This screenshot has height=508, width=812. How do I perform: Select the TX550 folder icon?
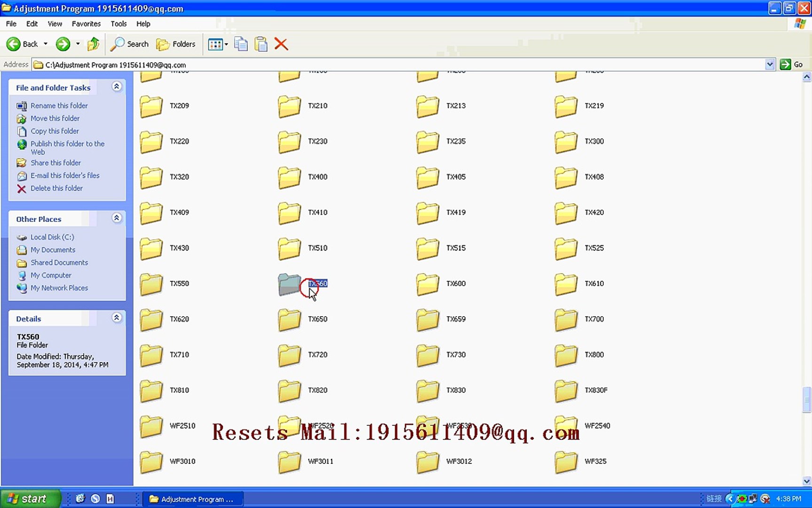tap(151, 284)
